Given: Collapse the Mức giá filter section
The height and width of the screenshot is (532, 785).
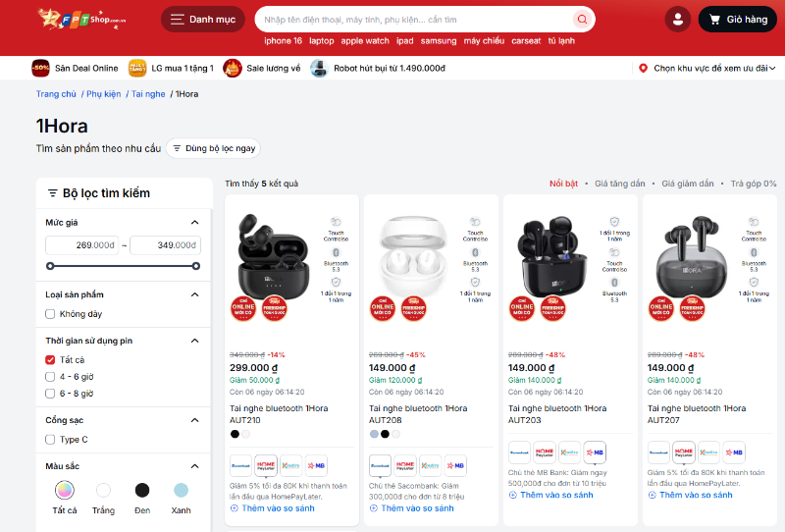Looking at the screenshot, I should pos(194,223).
